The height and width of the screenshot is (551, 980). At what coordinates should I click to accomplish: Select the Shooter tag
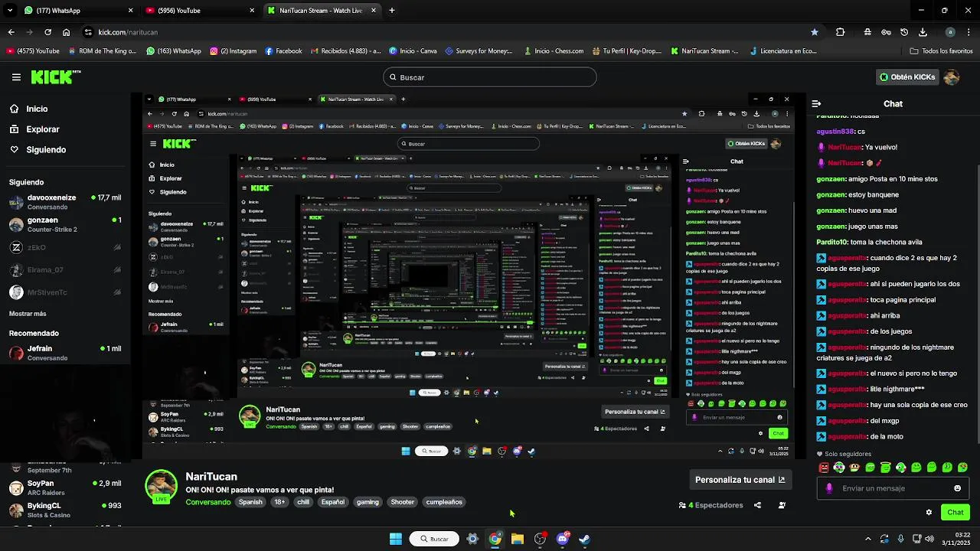tap(403, 502)
